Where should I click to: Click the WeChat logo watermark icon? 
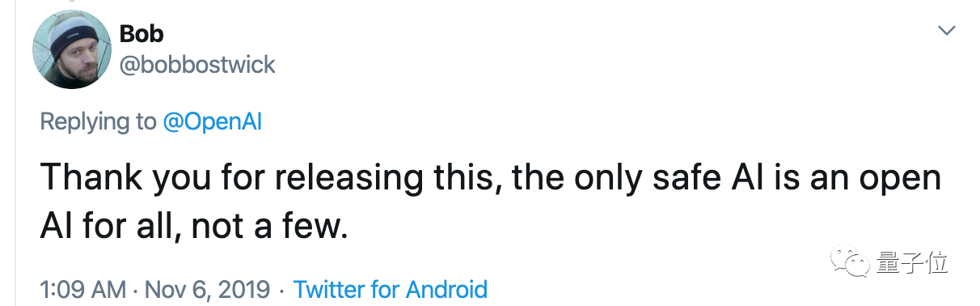[x=857, y=261]
